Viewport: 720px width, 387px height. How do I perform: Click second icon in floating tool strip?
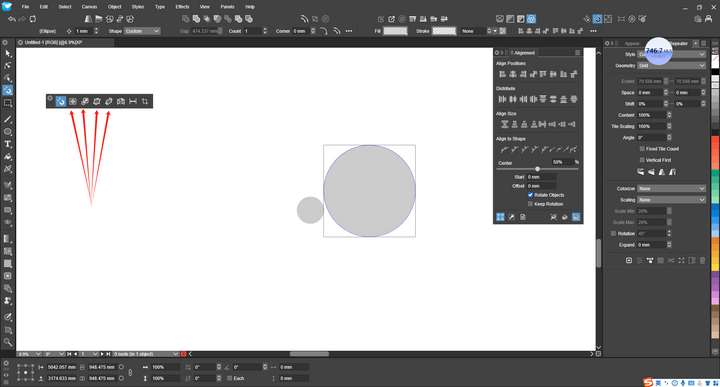click(73, 101)
